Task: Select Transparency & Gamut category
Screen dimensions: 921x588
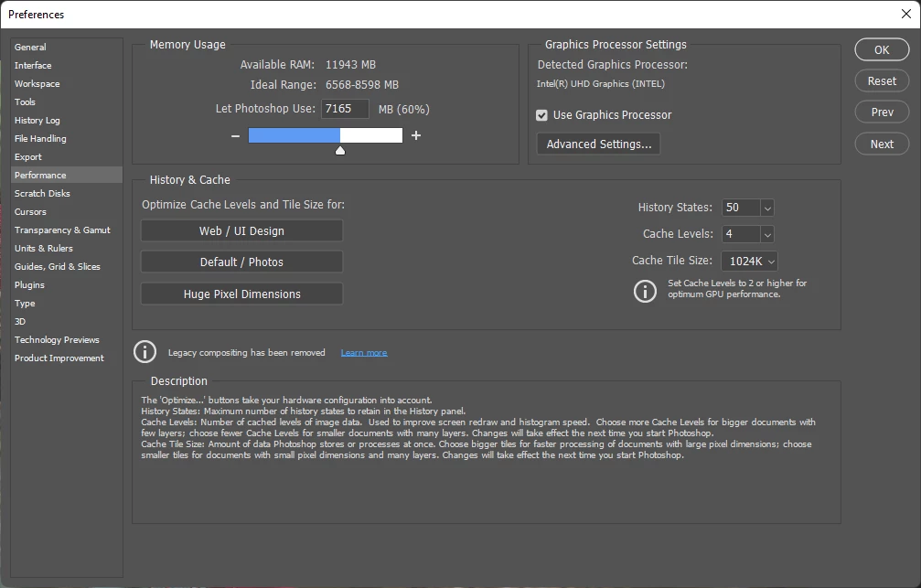Action: 66,230
